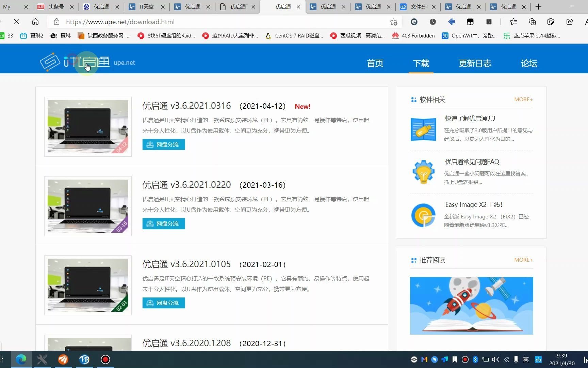
Task: Click the blue arrow extension icon
Action: [452, 22]
